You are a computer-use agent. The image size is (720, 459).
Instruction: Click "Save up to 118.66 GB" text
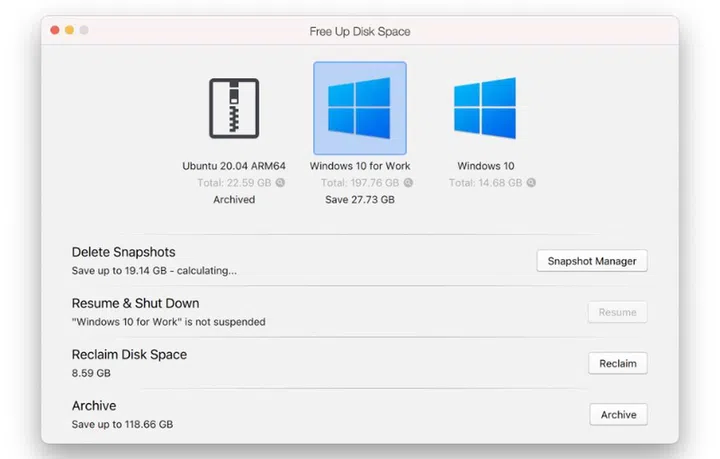(x=122, y=425)
